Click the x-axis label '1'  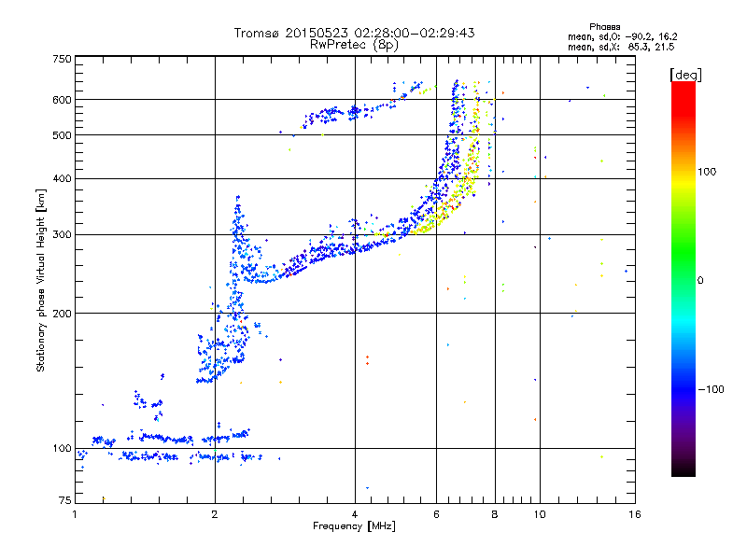(x=75, y=514)
